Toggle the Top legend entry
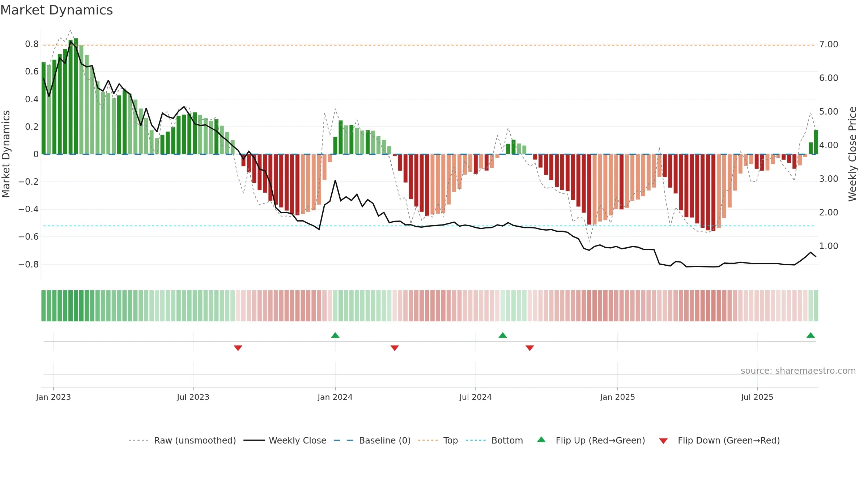Image resolution: width=868 pixels, height=488 pixels. [x=438, y=440]
